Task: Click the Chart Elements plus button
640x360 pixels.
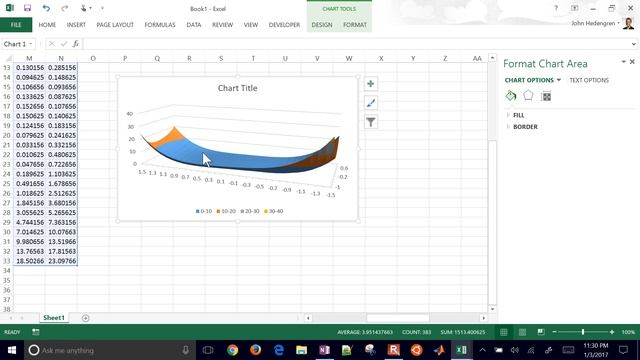Action: point(371,84)
